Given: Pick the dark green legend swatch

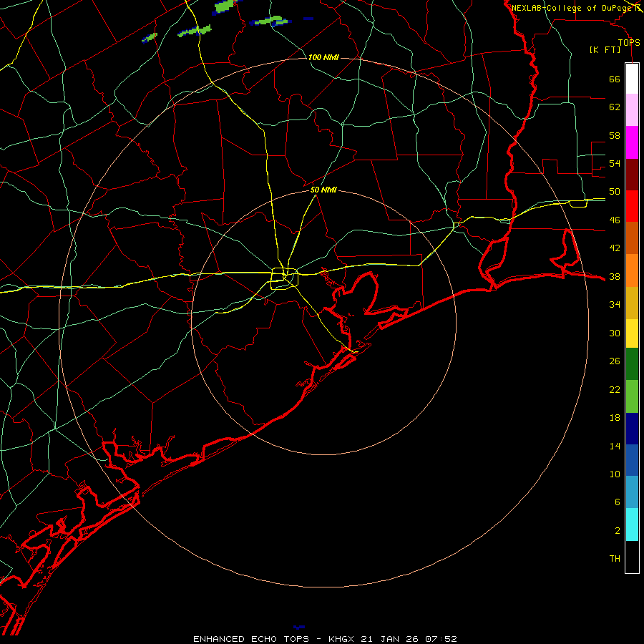Looking at the screenshot, I should coord(632,365).
